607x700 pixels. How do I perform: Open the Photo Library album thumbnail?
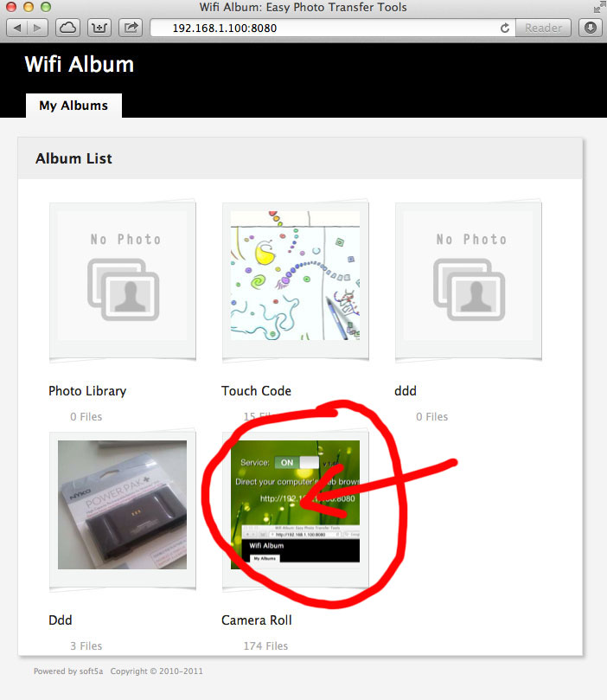click(x=123, y=280)
